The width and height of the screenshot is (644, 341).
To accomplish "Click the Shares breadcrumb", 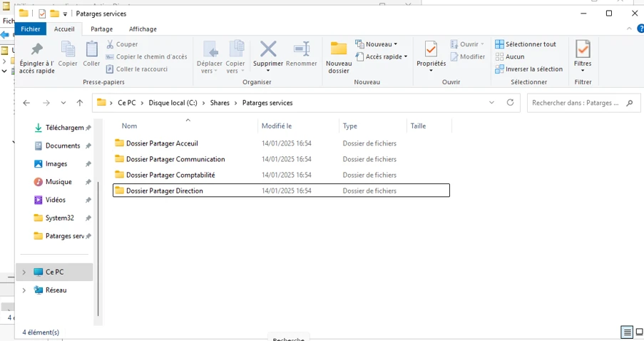I will [220, 103].
